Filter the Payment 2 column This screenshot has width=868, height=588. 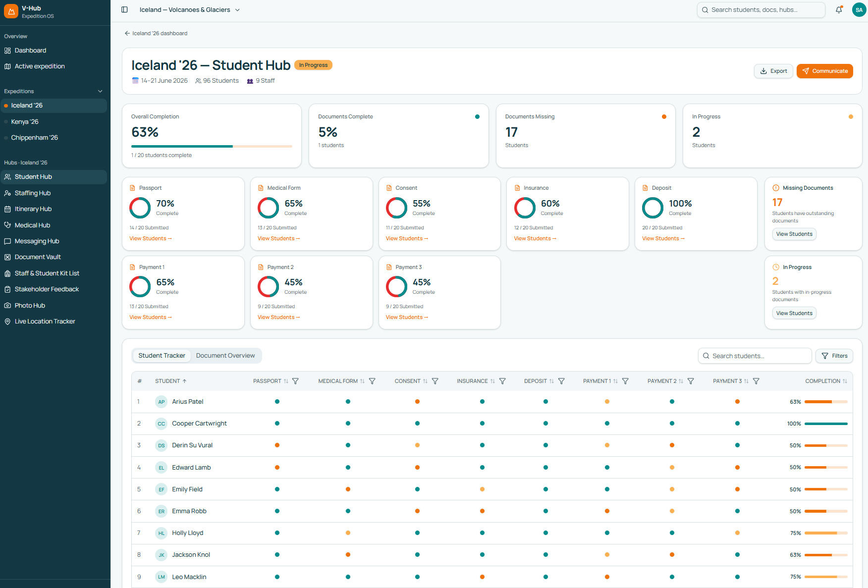(x=691, y=381)
